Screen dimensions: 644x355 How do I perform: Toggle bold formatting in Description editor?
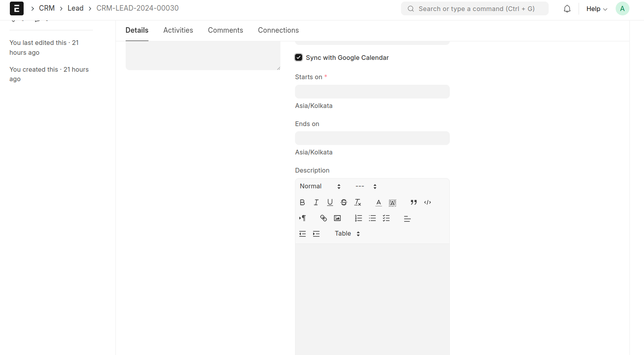tap(302, 203)
